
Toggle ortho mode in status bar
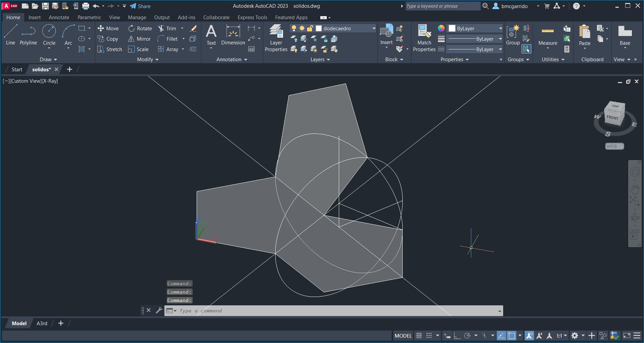[x=457, y=336]
